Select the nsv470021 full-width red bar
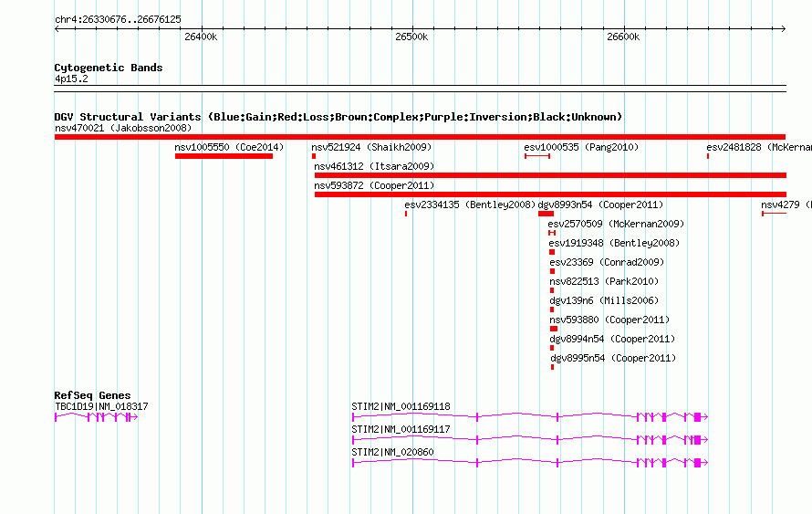The width and height of the screenshot is (812, 514). point(420,137)
